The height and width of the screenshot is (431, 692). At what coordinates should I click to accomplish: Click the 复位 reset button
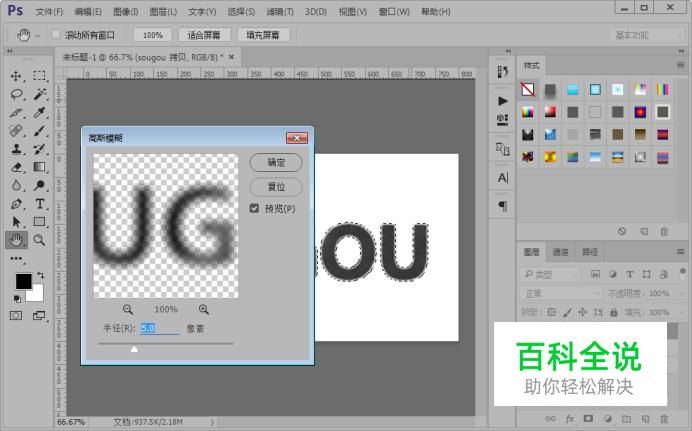(x=276, y=187)
